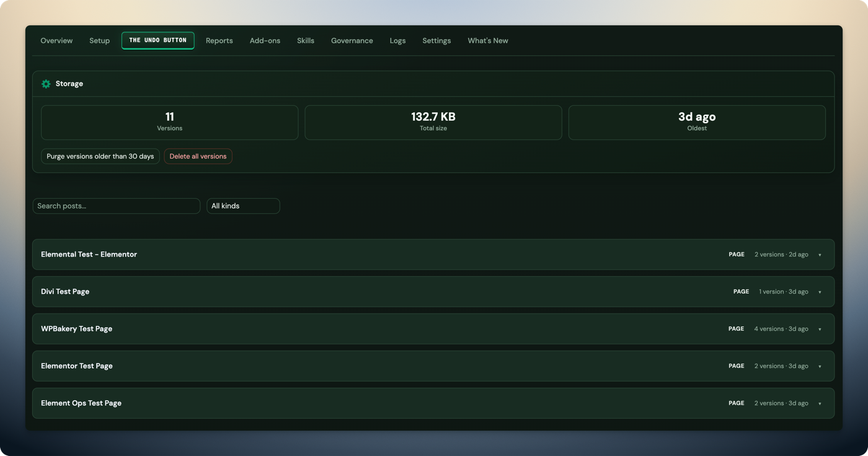Open the Setup tab
The image size is (868, 456).
(99, 41)
